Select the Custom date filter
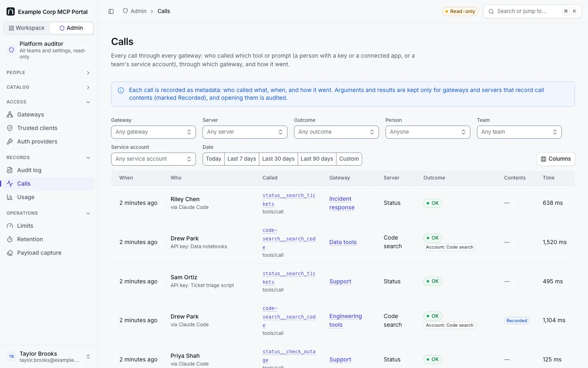This screenshot has height=368, width=588. point(349,159)
